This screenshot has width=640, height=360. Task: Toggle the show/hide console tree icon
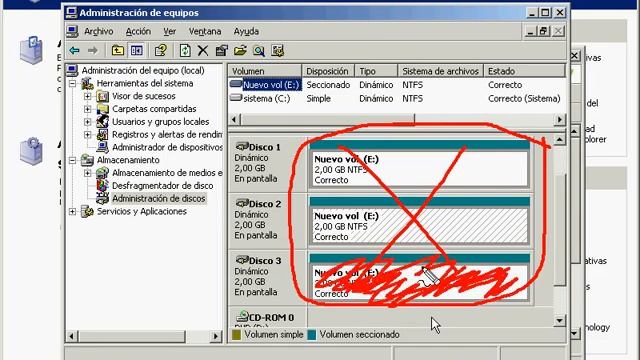point(136,51)
